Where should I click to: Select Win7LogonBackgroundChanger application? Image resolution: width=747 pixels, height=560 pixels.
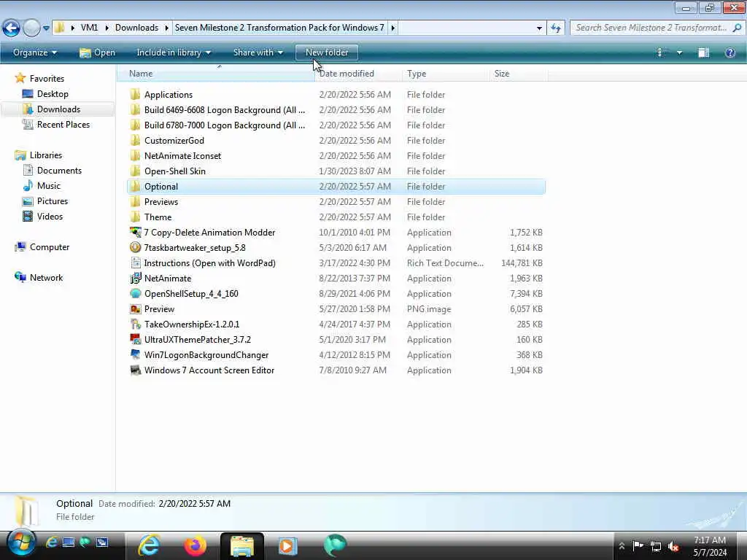(x=336, y=355)
